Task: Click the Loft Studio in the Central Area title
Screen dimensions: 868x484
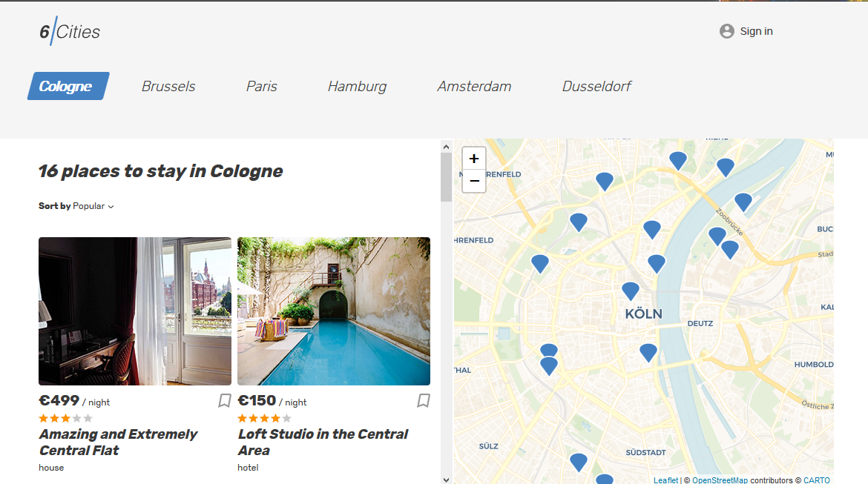Action: pos(323,442)
